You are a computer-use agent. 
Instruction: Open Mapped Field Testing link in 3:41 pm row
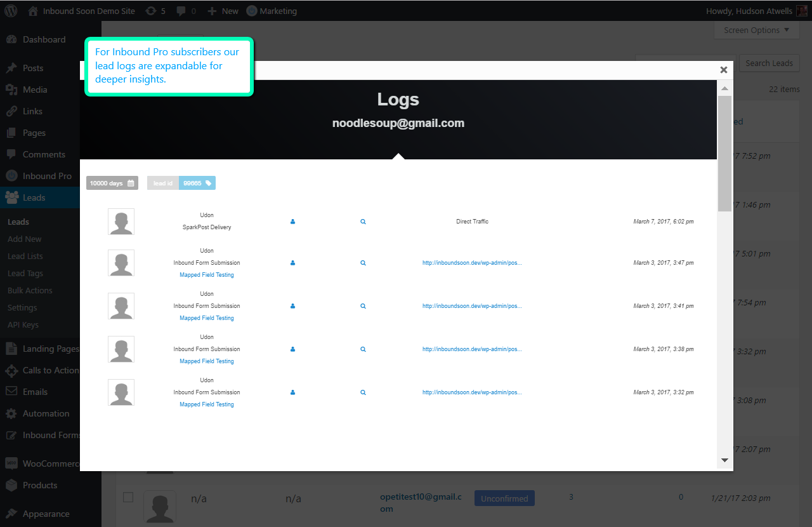[x=207, y=318]
